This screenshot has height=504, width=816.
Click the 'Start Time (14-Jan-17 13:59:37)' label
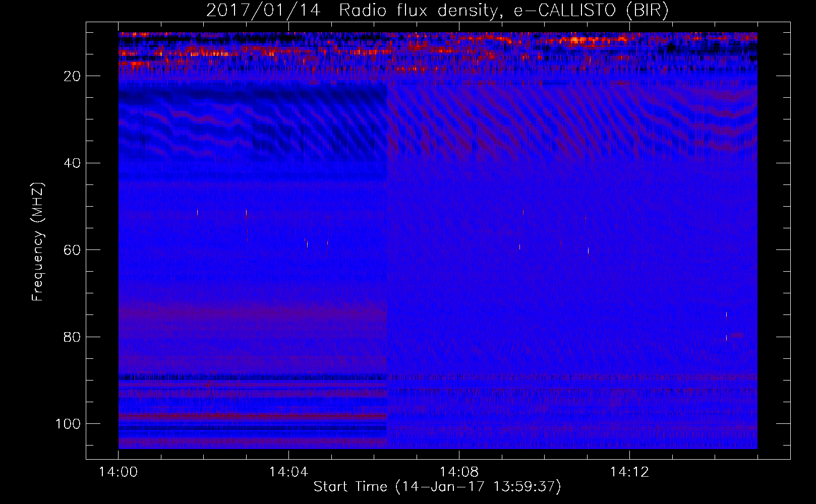click(x=437, y=486)
